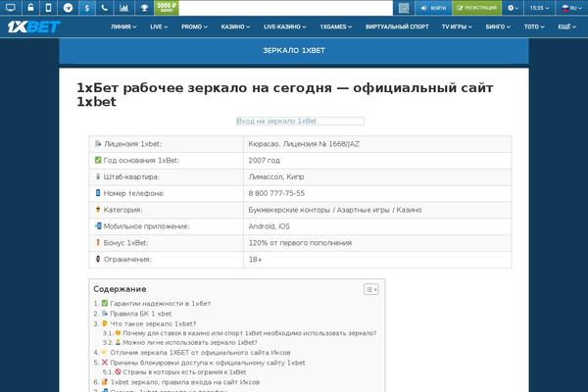Image resolution: width=588 pixels, height=392 pixels.
Task: Select the text Лимассол, Кипр
Action: click(276, 177)
